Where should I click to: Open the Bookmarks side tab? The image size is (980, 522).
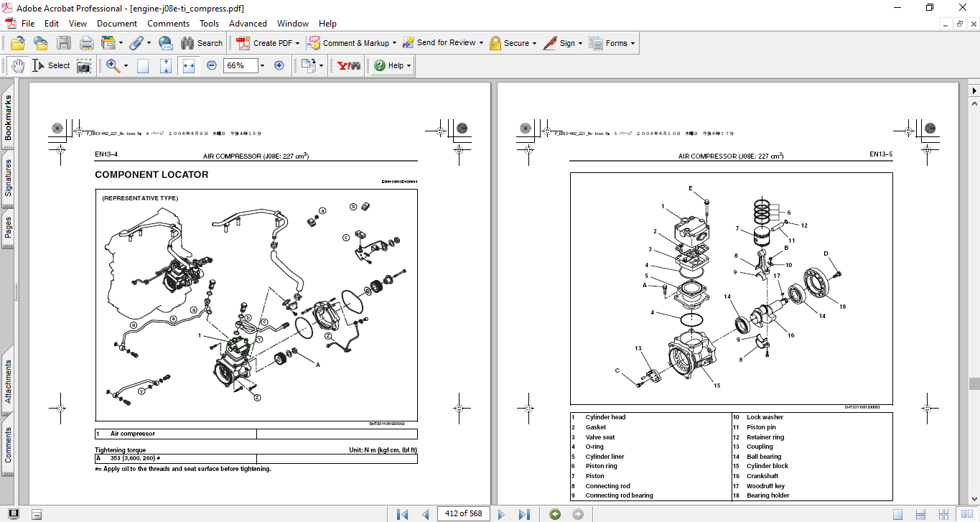pos(8,118)
